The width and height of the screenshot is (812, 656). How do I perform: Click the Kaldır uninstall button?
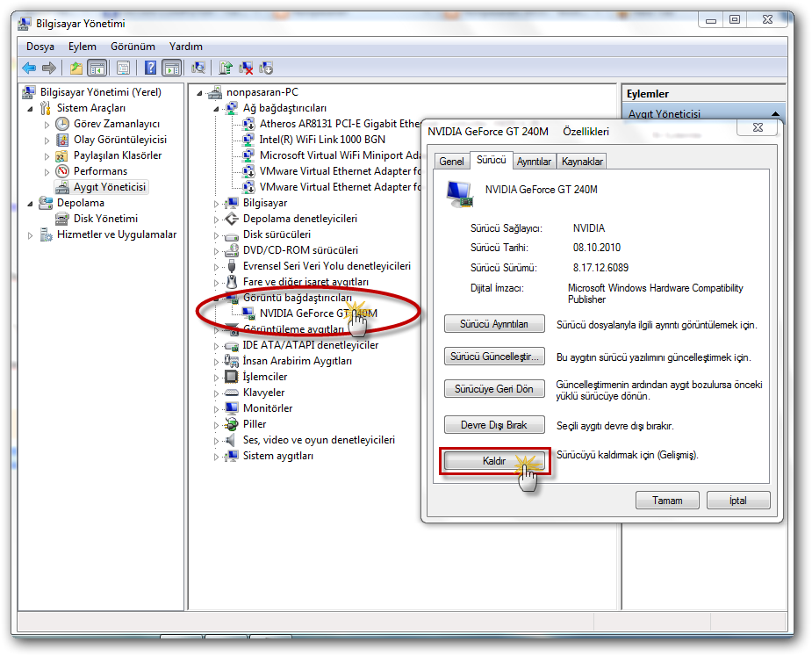pos(494,461)
